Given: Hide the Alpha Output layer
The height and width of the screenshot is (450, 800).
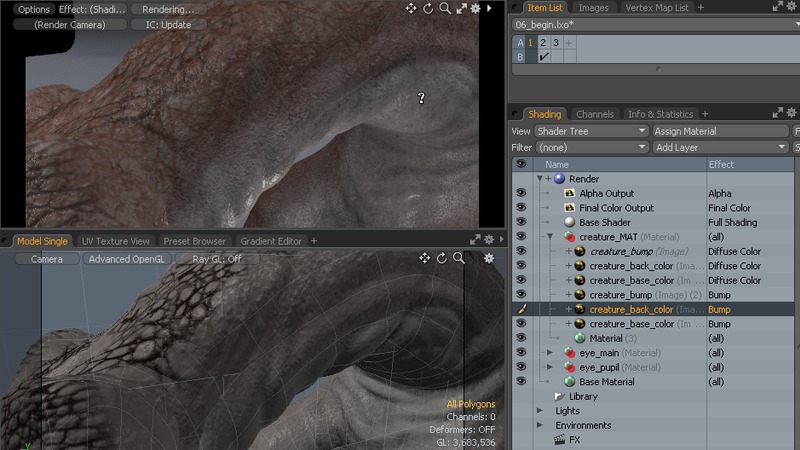Looking at the screenshot, I should 521,193.
